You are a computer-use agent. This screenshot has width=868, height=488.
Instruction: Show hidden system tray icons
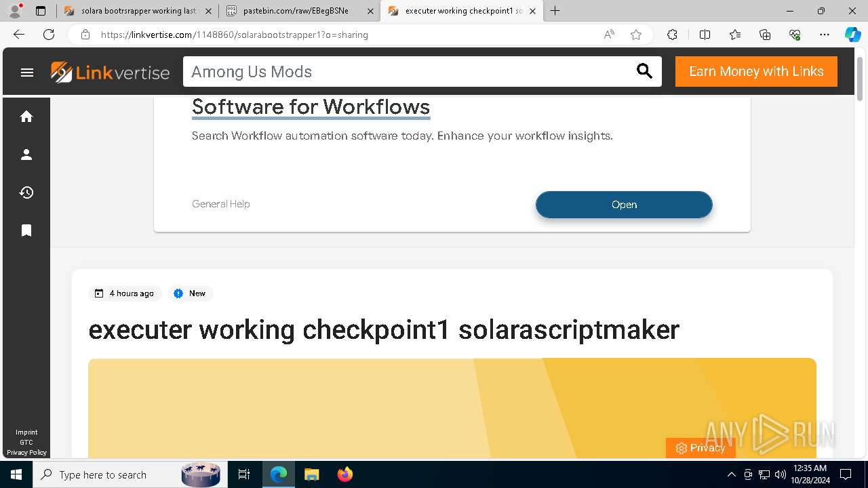click(x=731, y=474)
